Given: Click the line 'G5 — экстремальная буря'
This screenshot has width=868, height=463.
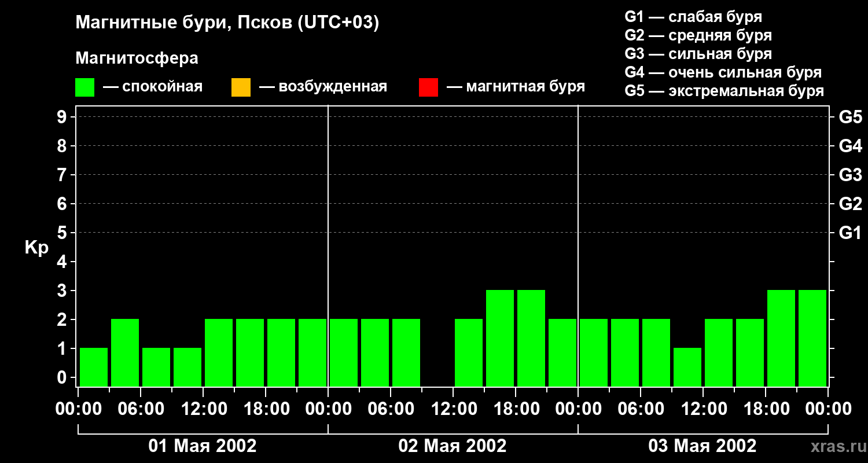Looking at the screenshot, I should point(724,91).
